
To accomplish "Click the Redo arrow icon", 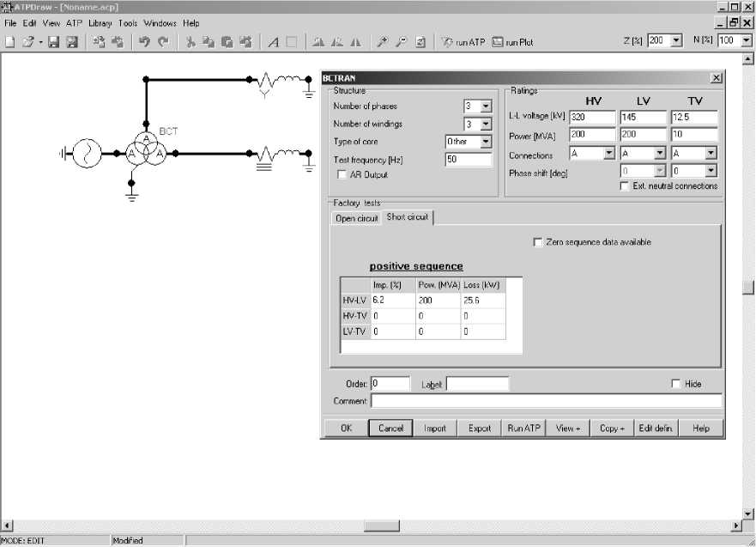I will [162, 41].
